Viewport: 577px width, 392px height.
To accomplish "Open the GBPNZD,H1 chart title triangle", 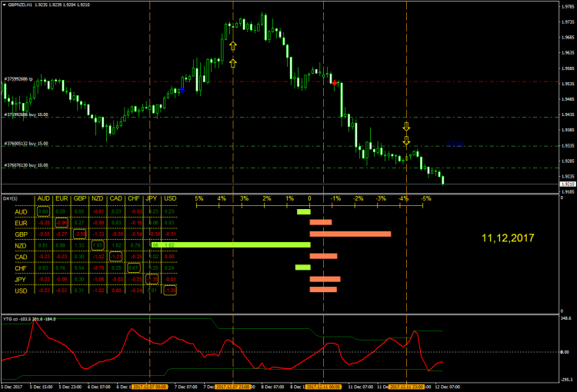I will coord(3,5).
